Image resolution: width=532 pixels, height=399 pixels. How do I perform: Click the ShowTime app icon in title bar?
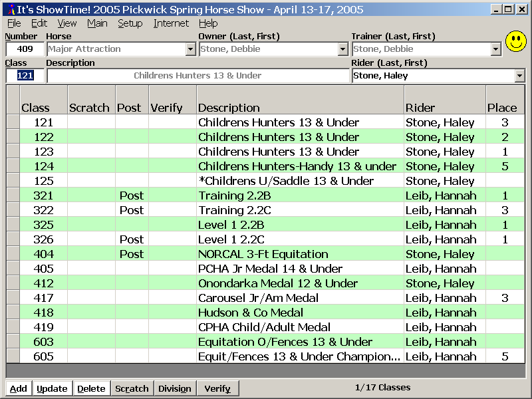click(11, 9)
